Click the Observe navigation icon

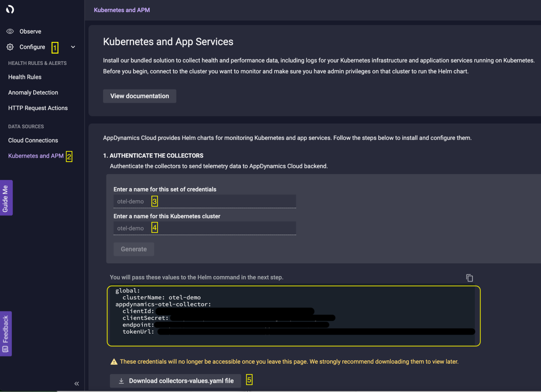(11, 31)
